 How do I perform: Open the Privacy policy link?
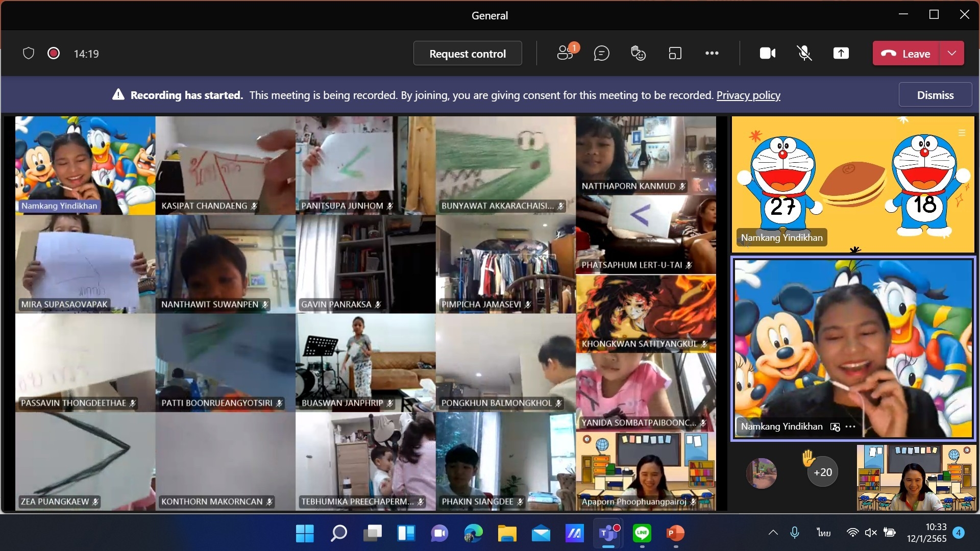point(748,95)
